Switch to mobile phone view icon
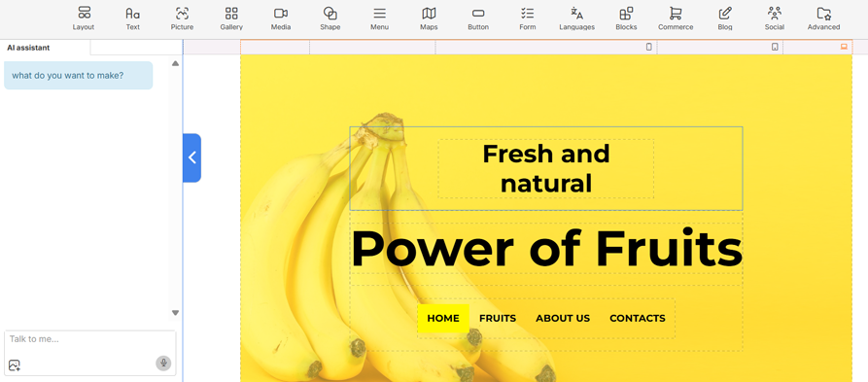The height and width of the screenshot is (382, 868). click(x=649, y=47)
